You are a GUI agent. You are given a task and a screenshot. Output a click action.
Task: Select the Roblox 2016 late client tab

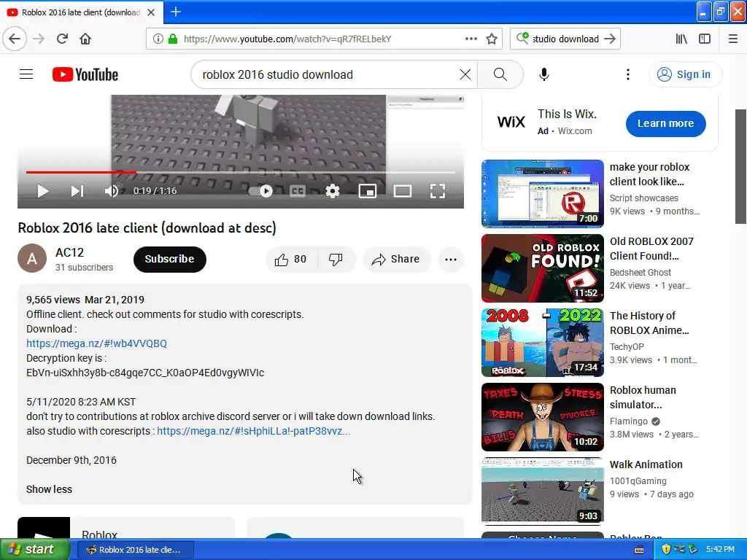click(81, 12)
